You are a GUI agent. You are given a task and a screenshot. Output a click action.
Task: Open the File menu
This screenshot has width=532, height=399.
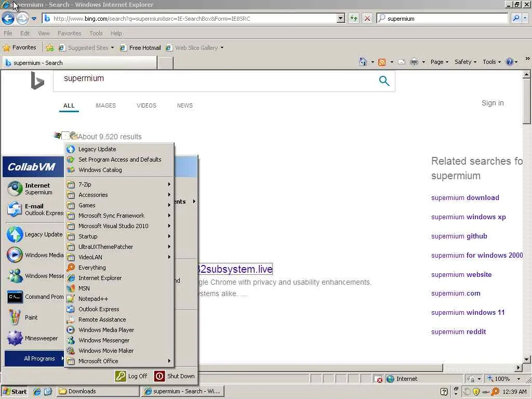tap(8, 33)
